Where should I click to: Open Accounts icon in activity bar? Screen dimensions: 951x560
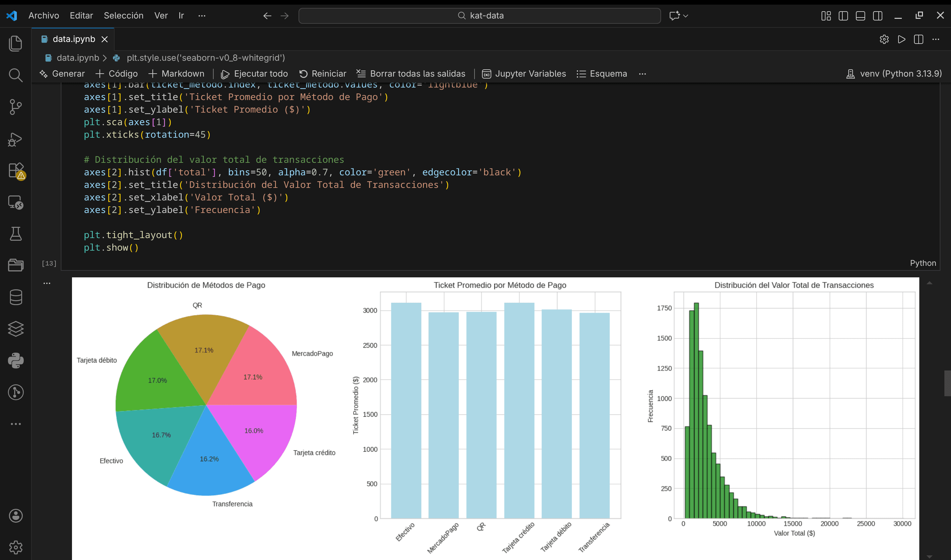(16, 515)
